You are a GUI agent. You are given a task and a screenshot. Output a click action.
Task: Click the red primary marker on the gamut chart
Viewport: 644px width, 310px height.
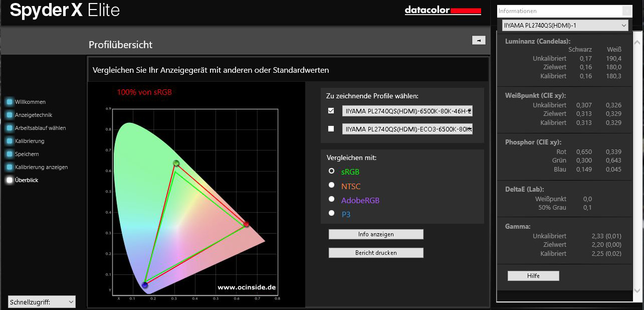246,224
